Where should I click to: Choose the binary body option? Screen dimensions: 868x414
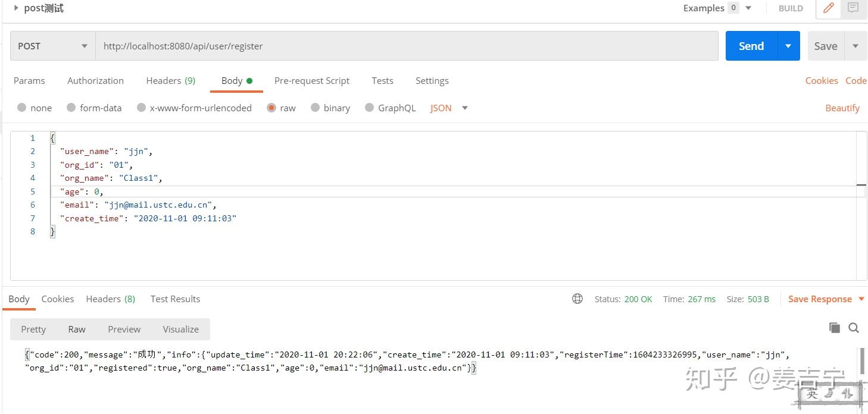pos(316,108)
